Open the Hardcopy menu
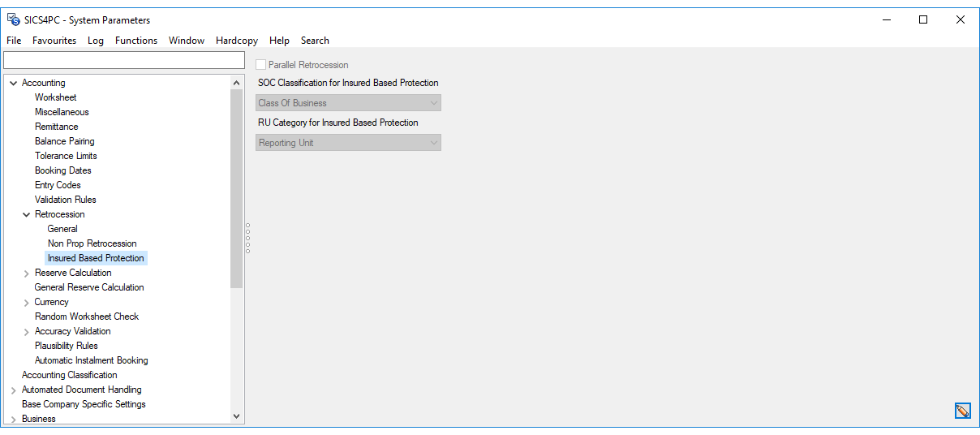The width and height of the screenshot is (980, 435). pos(237,41)
